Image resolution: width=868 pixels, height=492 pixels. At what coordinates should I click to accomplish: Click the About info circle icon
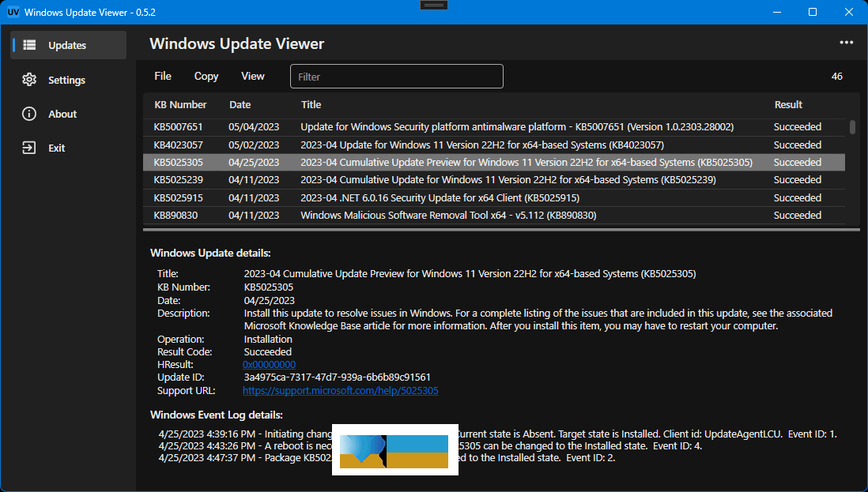(x=29, y=114)
